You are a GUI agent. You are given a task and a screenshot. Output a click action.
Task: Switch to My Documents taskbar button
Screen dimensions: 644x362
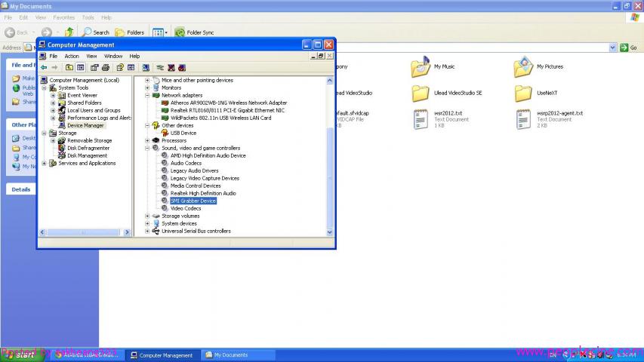click(237, 355)
